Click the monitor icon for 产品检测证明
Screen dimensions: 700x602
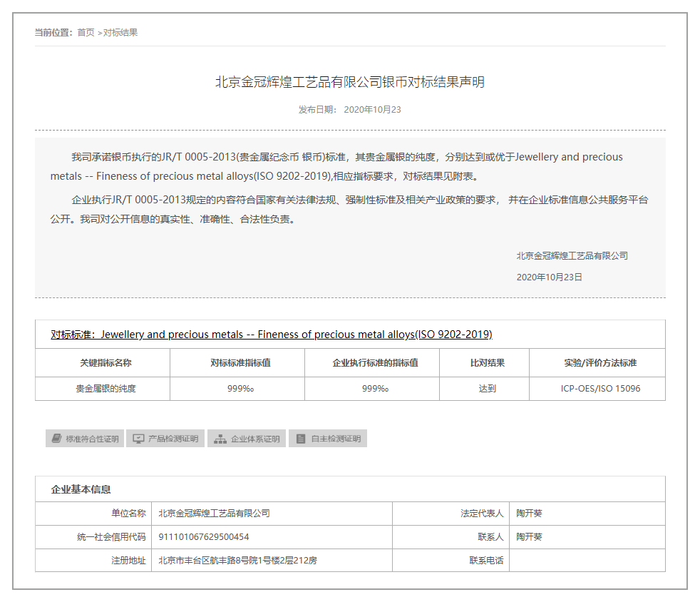[x=138, y=439]
